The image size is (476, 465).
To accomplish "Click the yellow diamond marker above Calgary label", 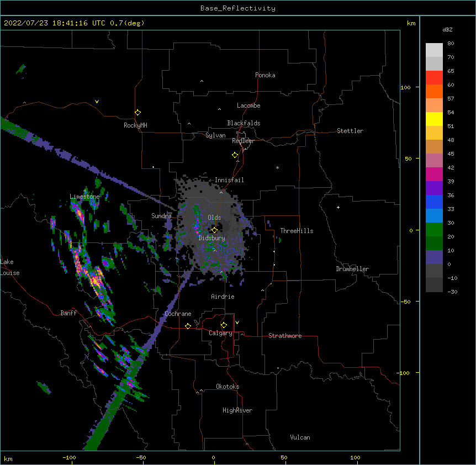I will (224, 325).
